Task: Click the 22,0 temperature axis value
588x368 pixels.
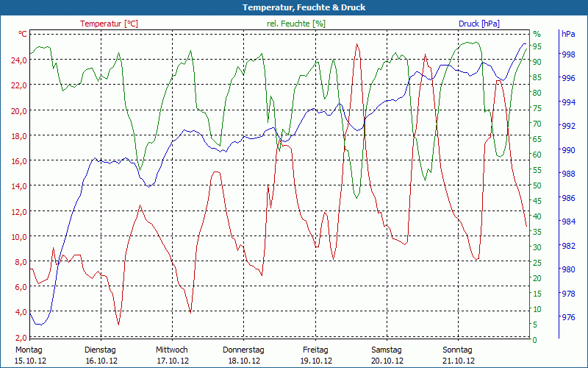Action: coord(20,85)
